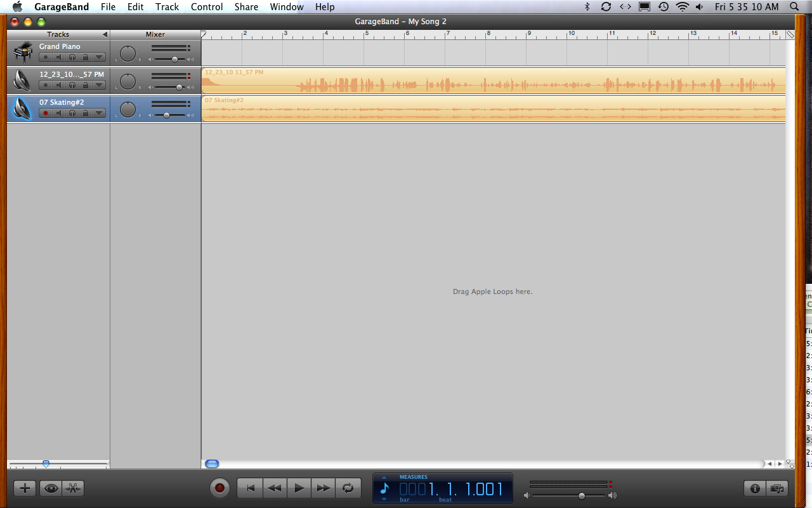Viewport: 812px width, 508px height.
Task: Open the timeline grid ruler button
Action: tap(790, 34)
